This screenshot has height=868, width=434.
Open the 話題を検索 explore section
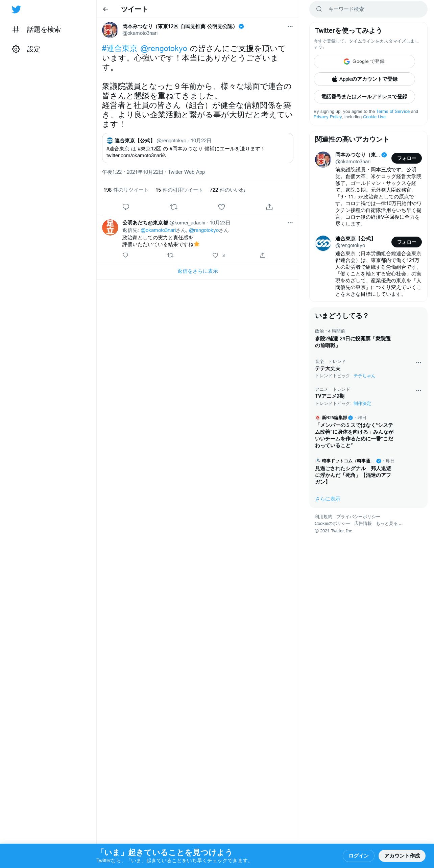coord(37,29)
